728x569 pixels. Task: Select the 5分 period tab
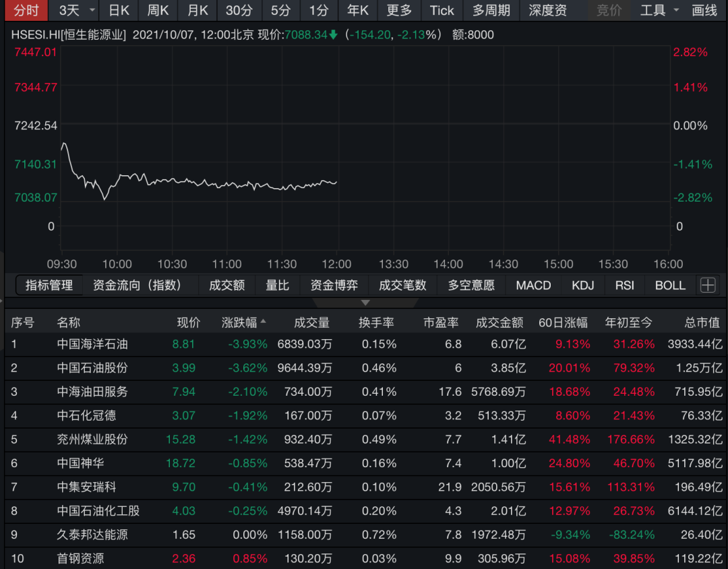pyautogui.click(x=280, y=10)
